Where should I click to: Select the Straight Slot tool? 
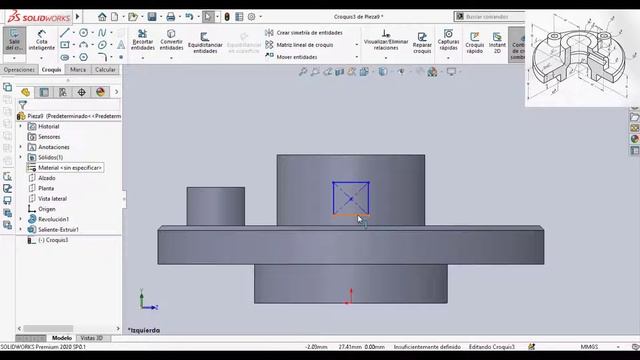click(65, 57)
